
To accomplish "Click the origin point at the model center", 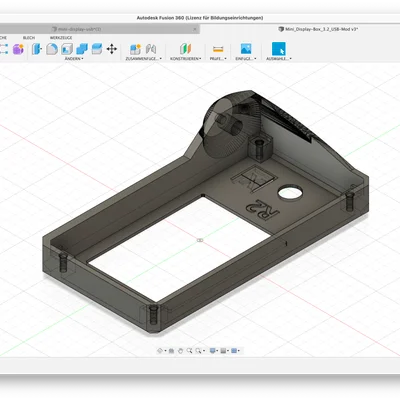I will (x=200, y=240).
